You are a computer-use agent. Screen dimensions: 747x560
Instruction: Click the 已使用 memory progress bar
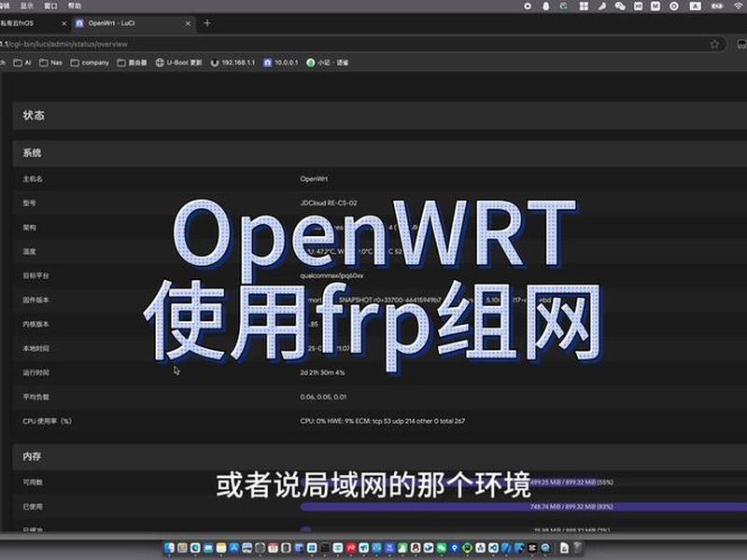pyautogui.click(x=523, y=507)
